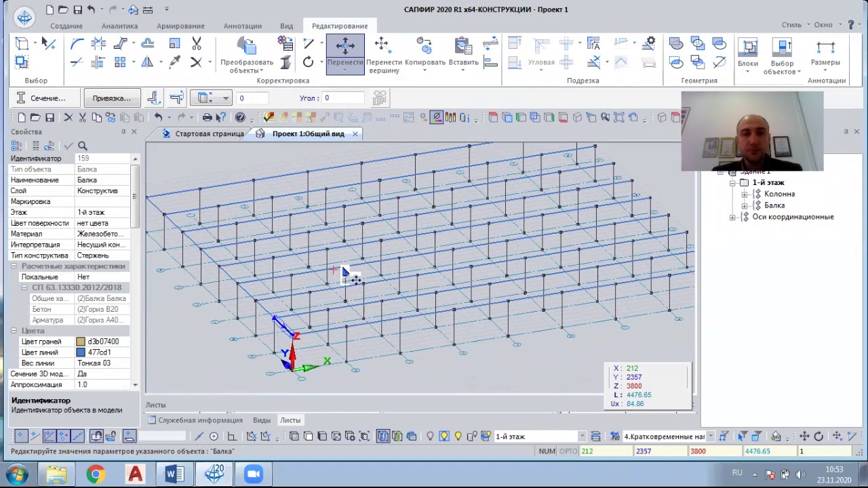Screen dimensions: 868x488
Task: Select the eyedropper tool in ribbon
Action: pos(175,62)
